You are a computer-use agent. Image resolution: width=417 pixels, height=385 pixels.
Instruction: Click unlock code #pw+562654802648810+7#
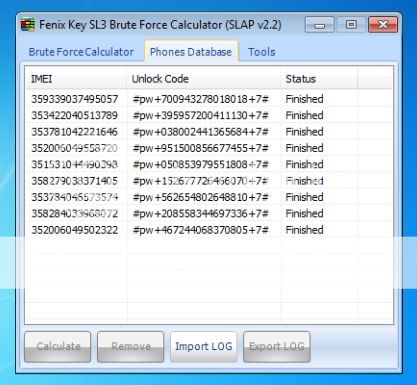coord(200,197)
